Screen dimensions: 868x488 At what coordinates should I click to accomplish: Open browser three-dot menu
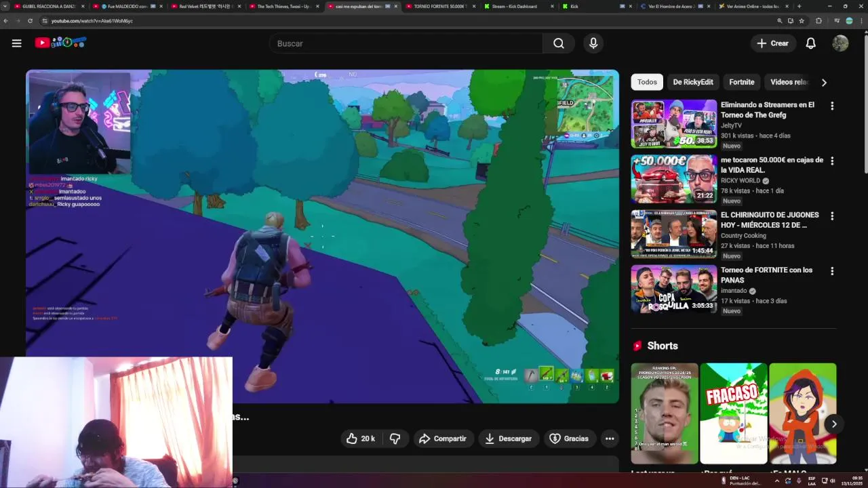point(861,21)
